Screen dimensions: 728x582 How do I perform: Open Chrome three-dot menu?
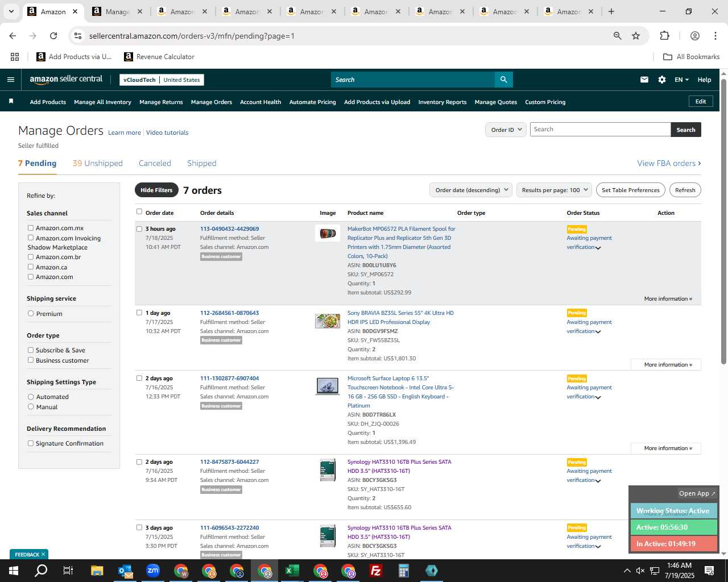[x=715, y=36]
